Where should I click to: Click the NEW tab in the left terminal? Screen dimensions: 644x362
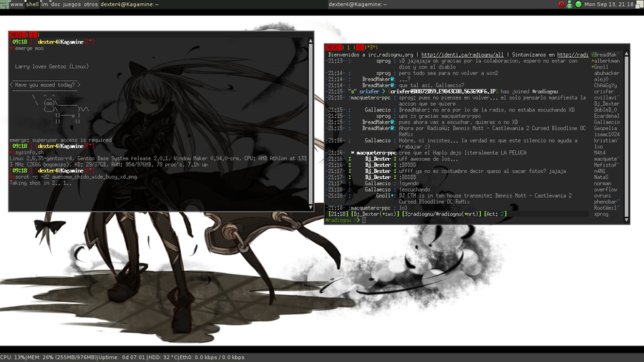[16, 35]
